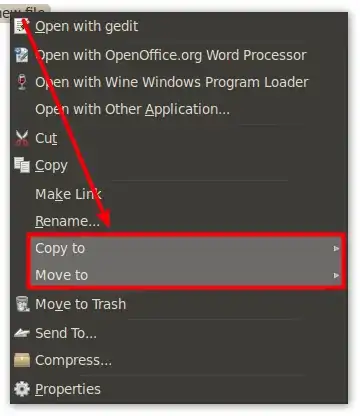Select Rename... from the context menu
This screenshot has height=416, width=360.
coord(67,221)
